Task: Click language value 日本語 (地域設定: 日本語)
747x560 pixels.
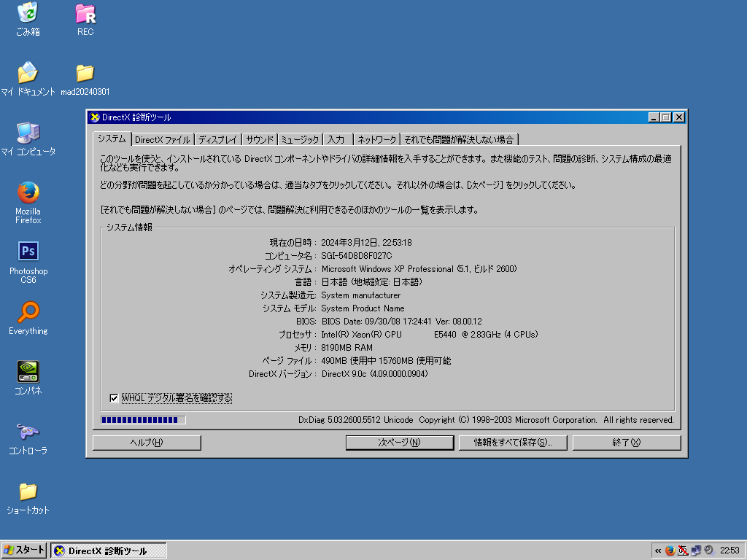Action: click(x=371, y=282)
